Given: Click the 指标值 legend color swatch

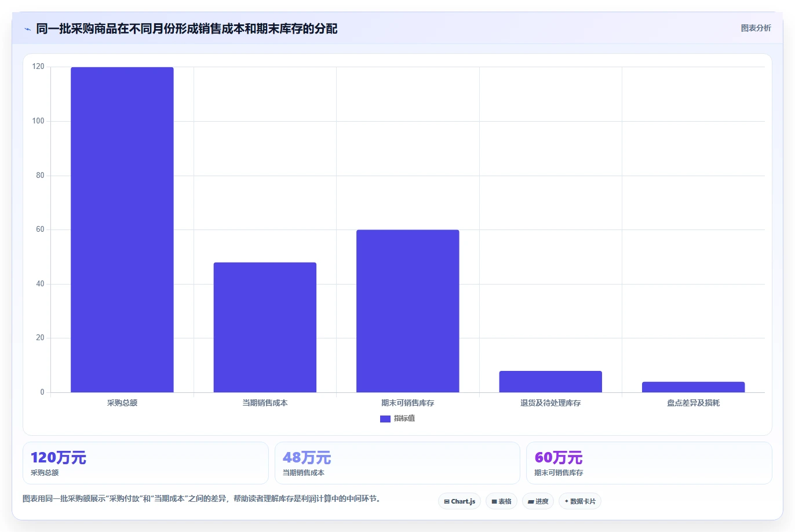Looking at the screenshot, I should coord(385,419).
